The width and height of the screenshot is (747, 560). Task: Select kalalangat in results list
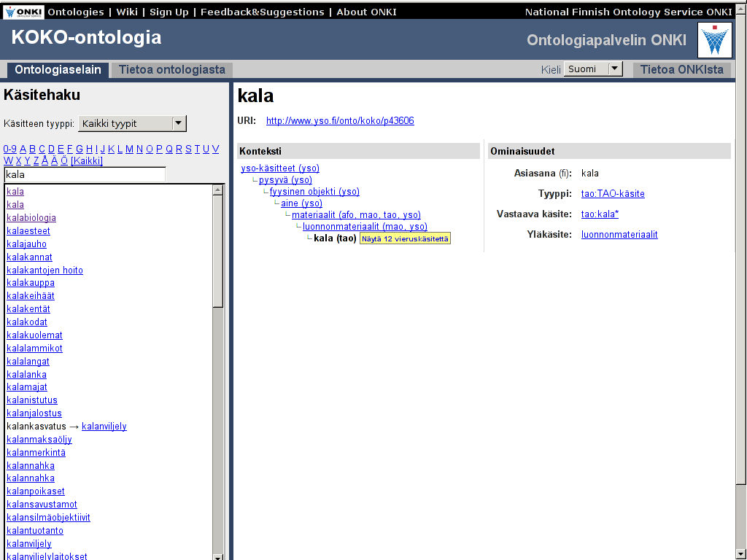tap(28, 362)
